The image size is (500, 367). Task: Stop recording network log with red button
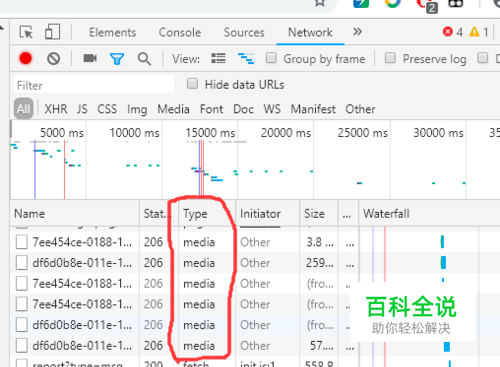[26, 59]
